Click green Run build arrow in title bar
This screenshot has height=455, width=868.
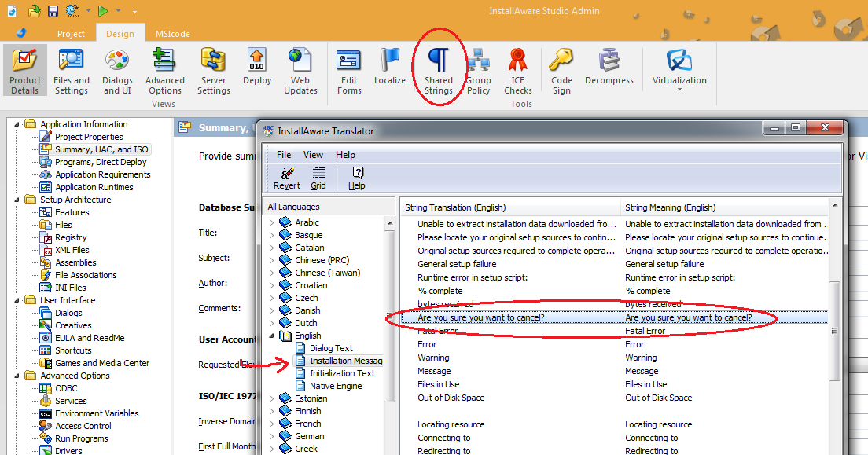tap(102, 10)
